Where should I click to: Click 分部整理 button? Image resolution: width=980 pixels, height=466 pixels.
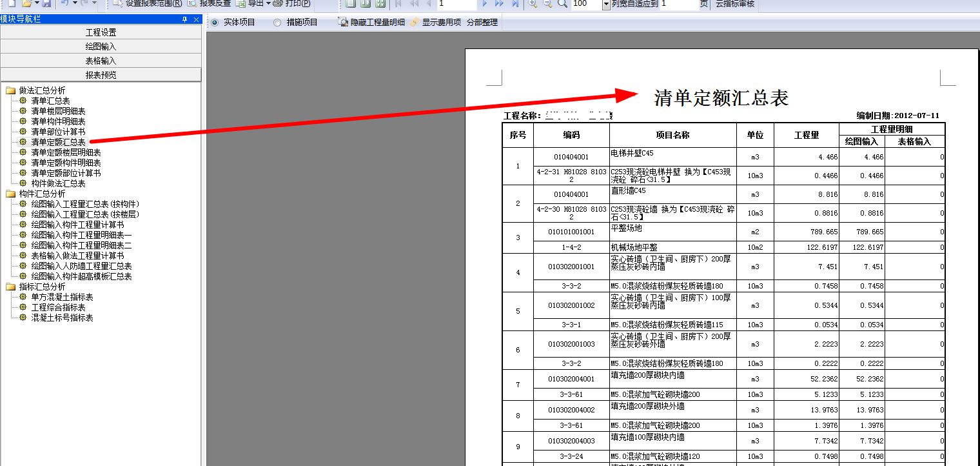[x=482, y=22]
